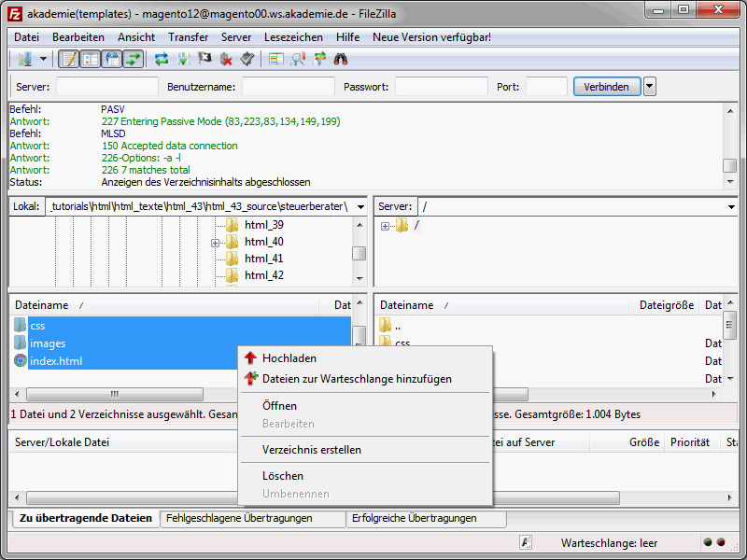
Task: Switch to Zu übertragende Dateien tab
Action: point(86,518)
